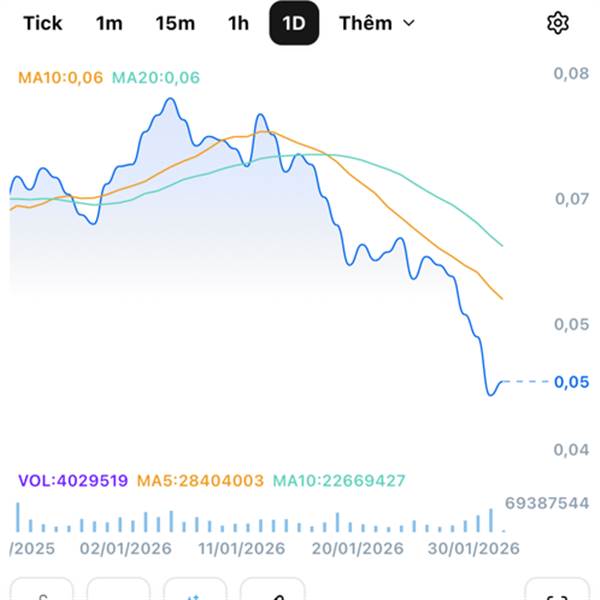Select the 1m timeframe
Image resolution: width=600 pixels, height=600 pixels.
point(109,23)
